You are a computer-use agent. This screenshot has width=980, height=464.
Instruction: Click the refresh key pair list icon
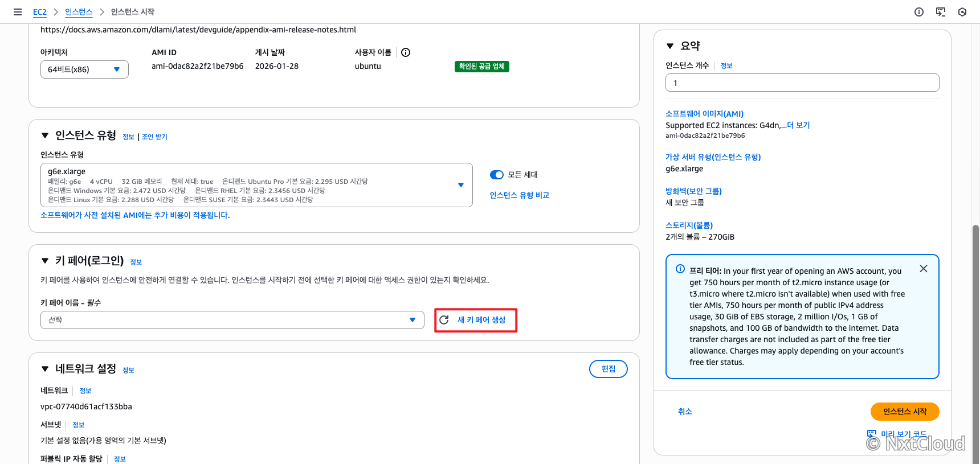444,320
